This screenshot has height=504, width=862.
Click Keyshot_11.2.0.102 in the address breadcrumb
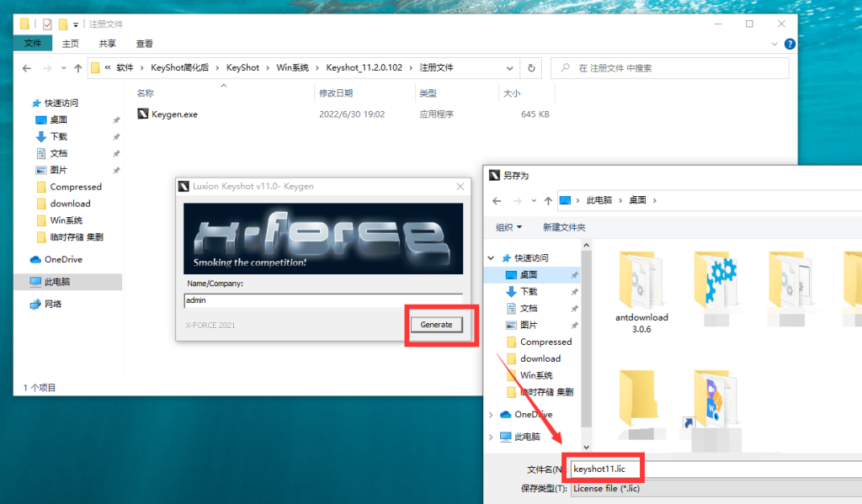[x=364, y=67]
